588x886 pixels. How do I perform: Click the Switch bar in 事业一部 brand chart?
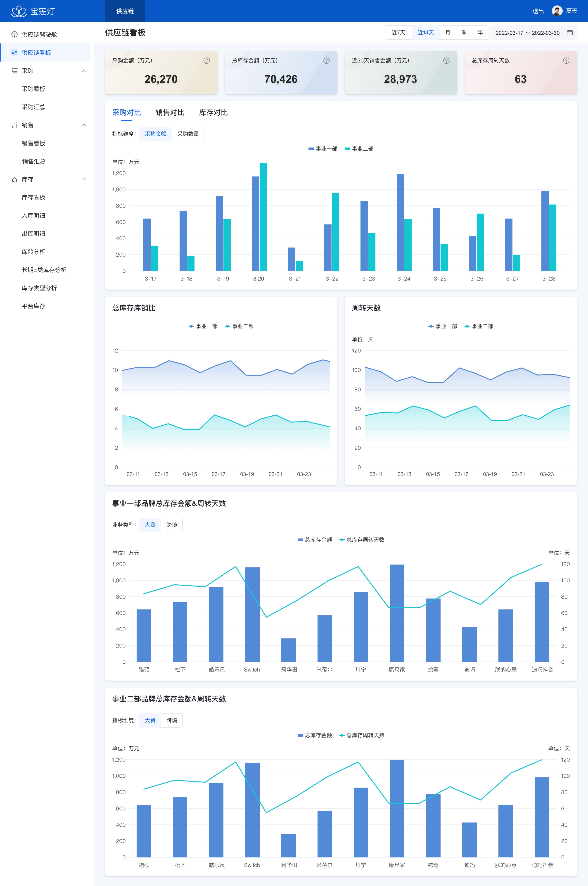pos(252,614)
